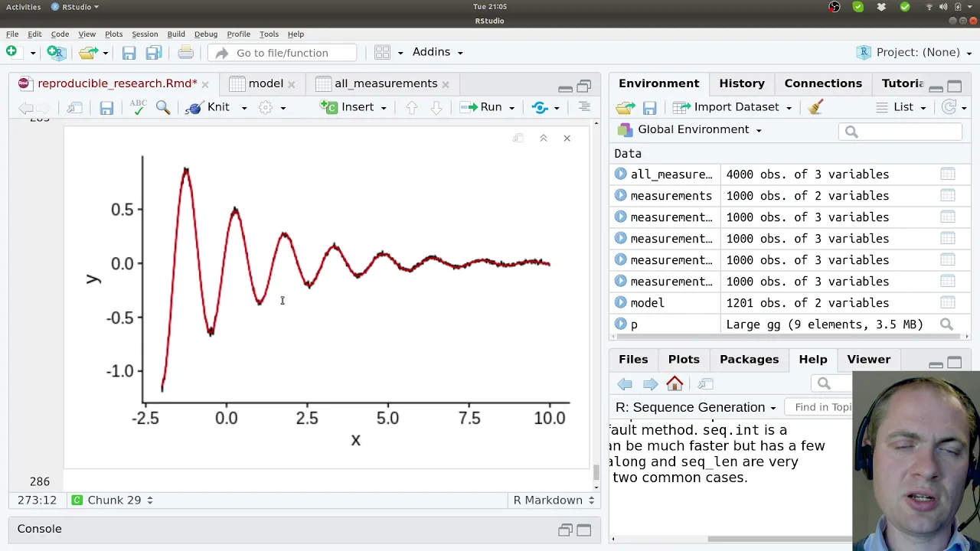Screen dimensions: 980x551
Task: Click the create project icon in toolbar
Action: pos(55,52)
